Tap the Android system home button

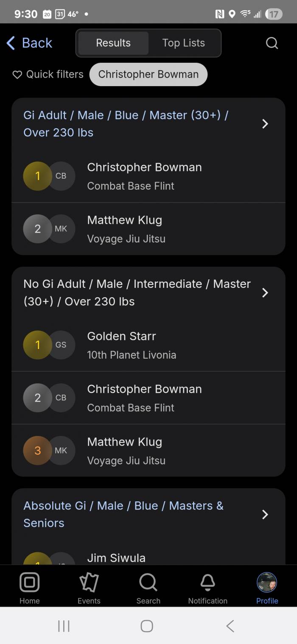point(147,626)
